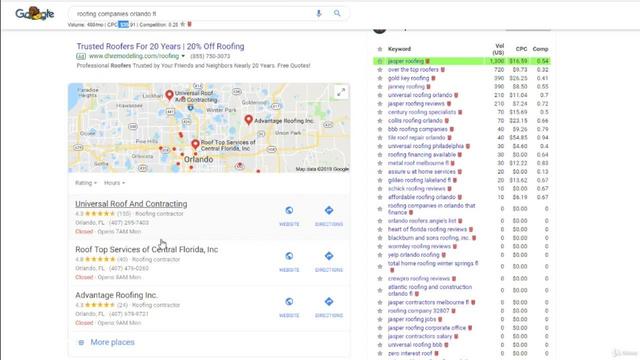Click 'jasper roofing' keyword link
The image size is (640, 360).
coord(406,61)
